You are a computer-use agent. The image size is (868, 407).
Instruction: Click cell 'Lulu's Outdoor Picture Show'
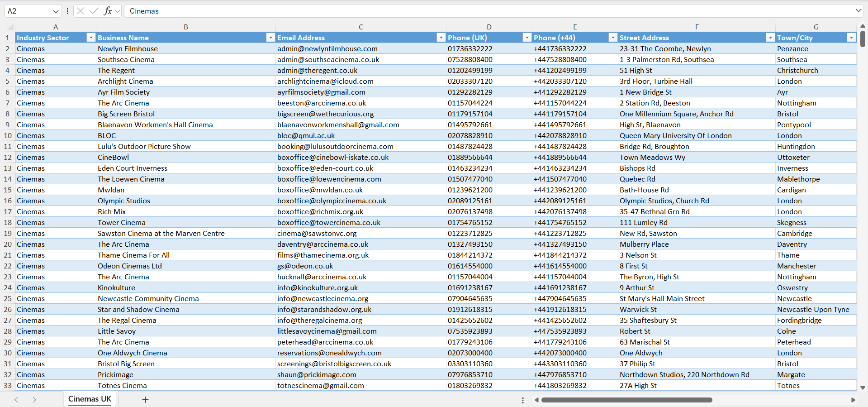pyautogui.click(x=186, y=146)
